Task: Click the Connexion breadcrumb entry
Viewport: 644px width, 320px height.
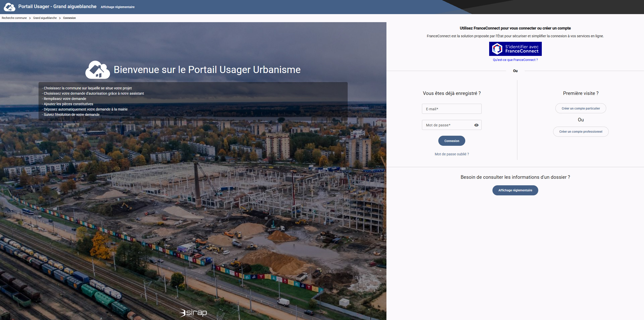Action: coord(69,18)
